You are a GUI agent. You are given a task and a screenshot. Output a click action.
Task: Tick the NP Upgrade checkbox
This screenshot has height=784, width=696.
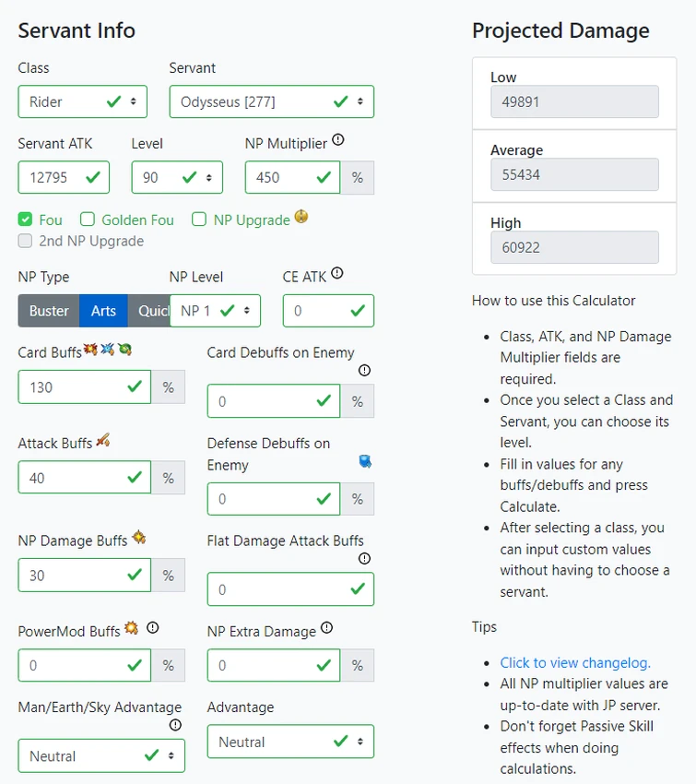coord(199,220)
